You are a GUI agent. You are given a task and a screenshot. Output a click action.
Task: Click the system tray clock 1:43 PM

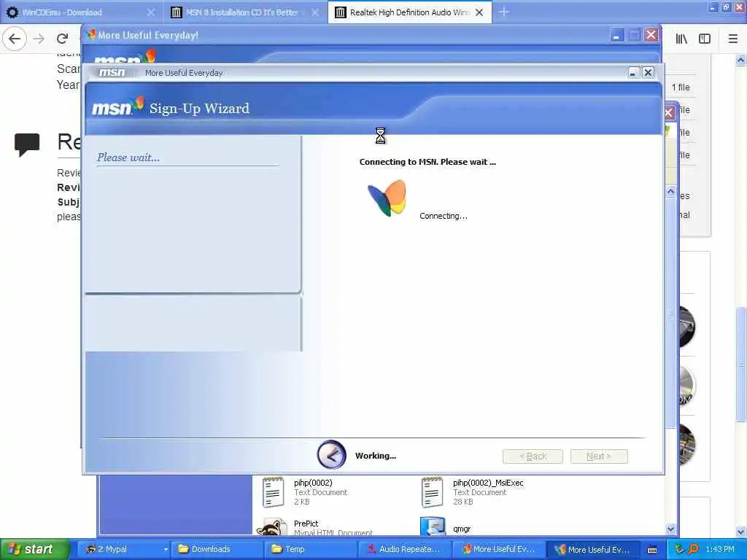click(x=720, y=549)
